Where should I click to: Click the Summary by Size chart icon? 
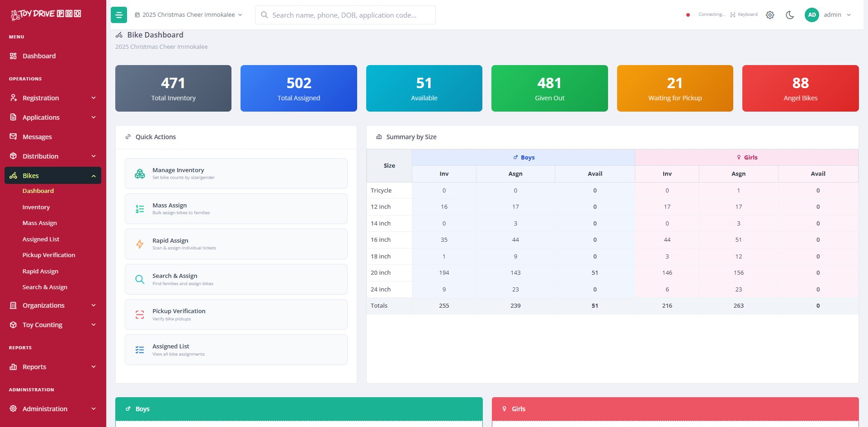tap(379, 137)
